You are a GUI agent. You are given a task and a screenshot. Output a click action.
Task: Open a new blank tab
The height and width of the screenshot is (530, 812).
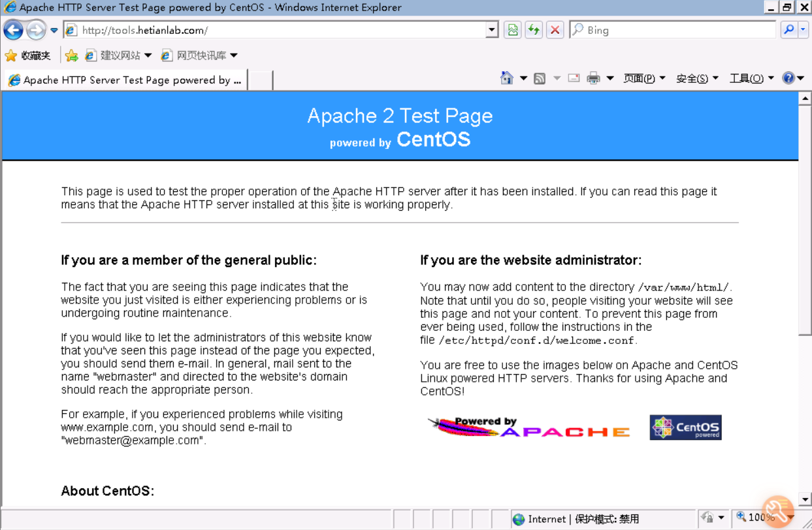(x=260, y=80)
